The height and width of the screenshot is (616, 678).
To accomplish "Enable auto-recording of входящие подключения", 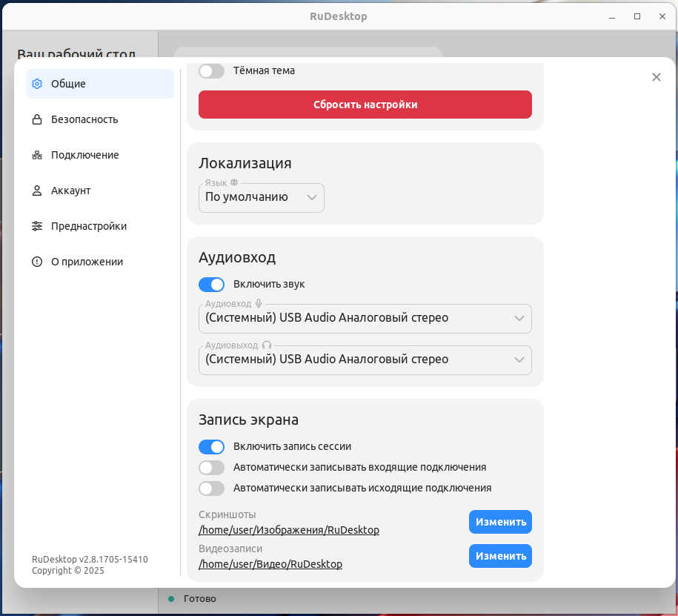I will [211, 468].
